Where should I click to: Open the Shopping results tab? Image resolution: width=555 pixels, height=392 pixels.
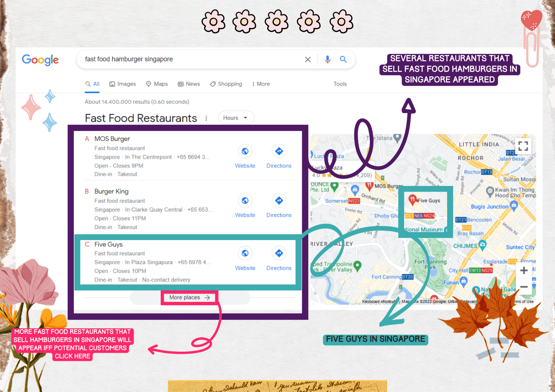point(226,84)
